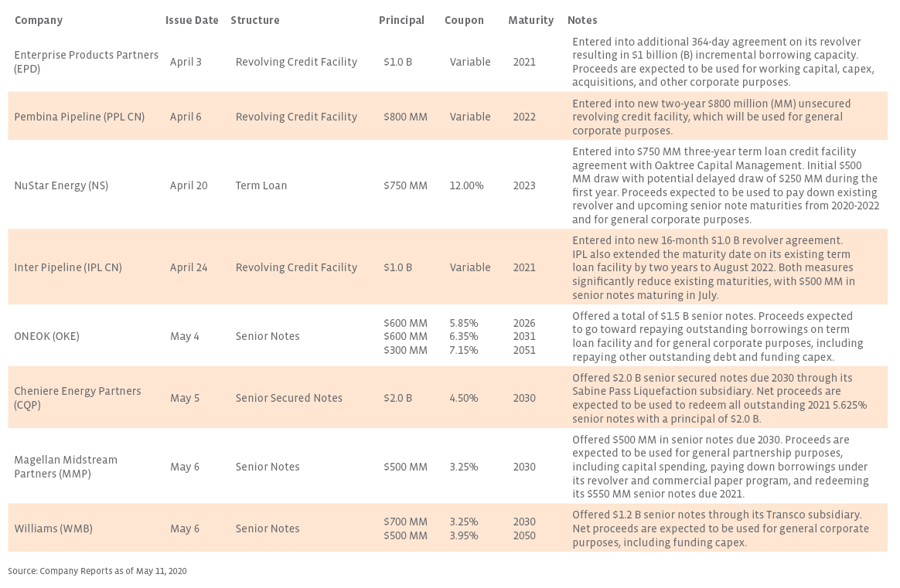Viewport: 900px width, 588px height.
Task: Click the Cheniere Energy Partners (CQP) cell
Action: 77,398
